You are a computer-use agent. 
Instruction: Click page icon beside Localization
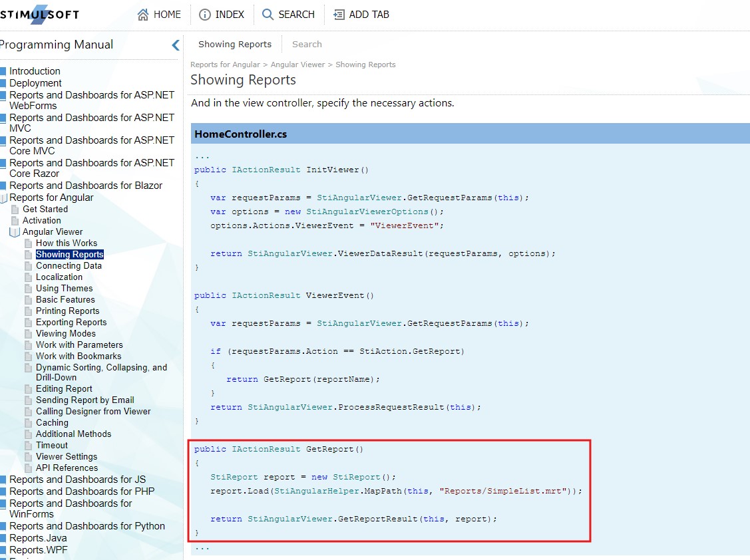29,277
